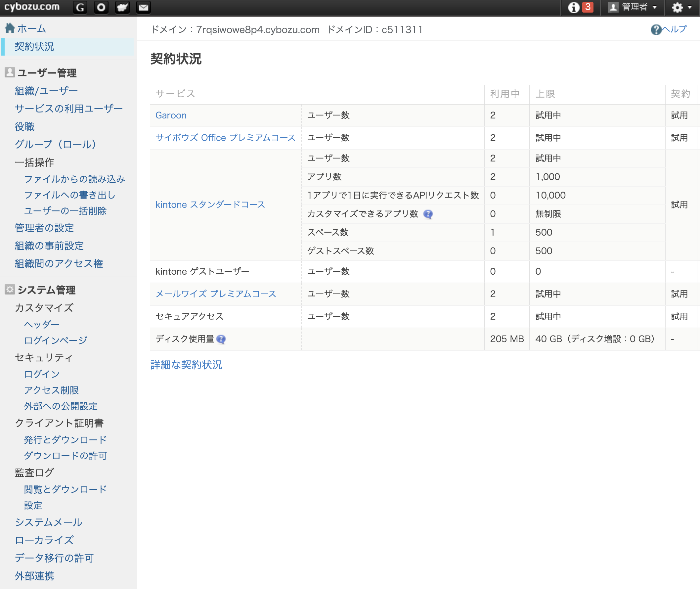This screenshot has width=700, height=589.
Task: Open 外部連携 settings
Action: (34, 576)
